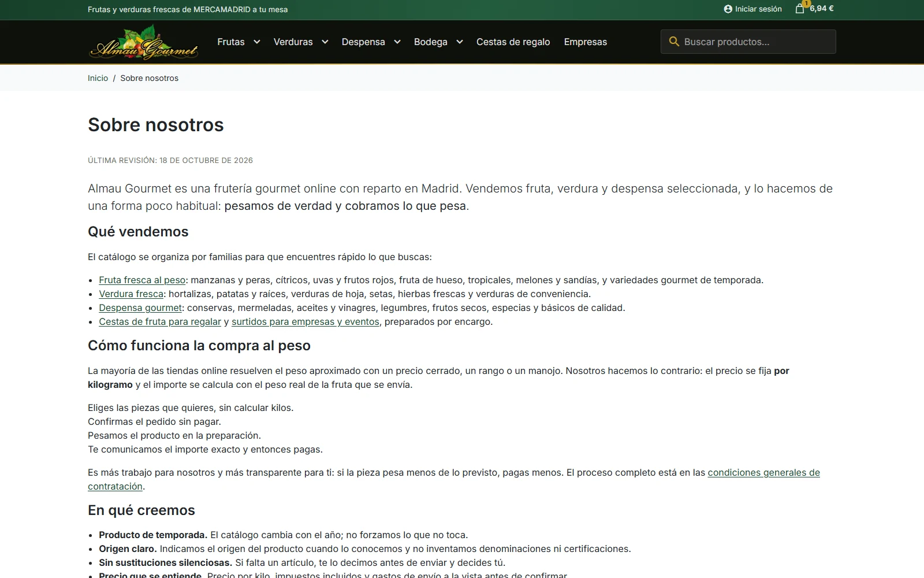Click the search magnifier icon
Image resolution: width=924 pixels, height=578 pixels.
click(674, 42)
